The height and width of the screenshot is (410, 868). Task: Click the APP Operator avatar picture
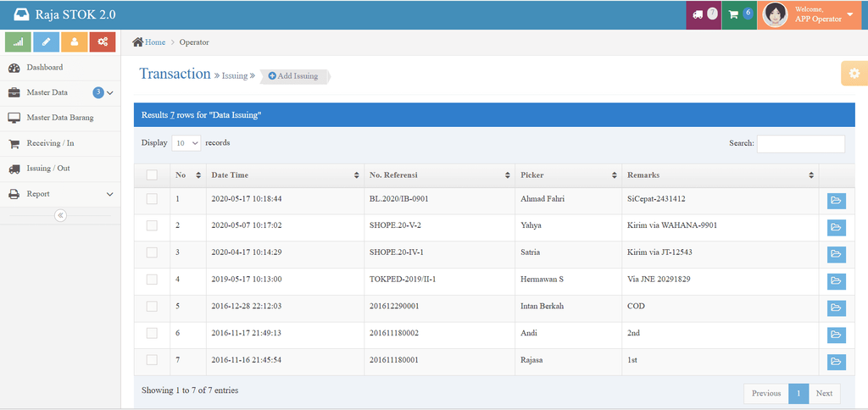point(775,15)
